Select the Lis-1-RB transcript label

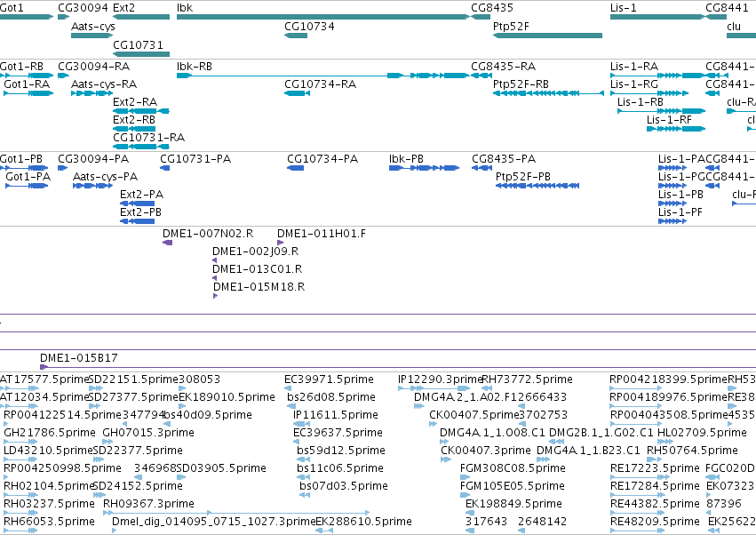coord(641,102)
